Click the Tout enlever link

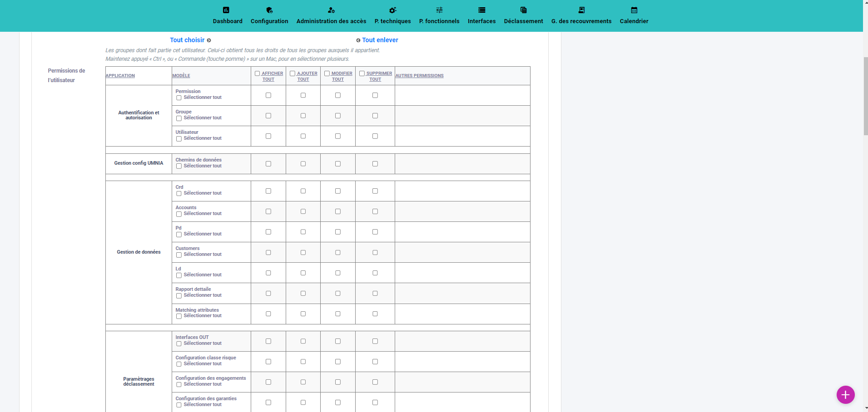[x=380, y=40]
